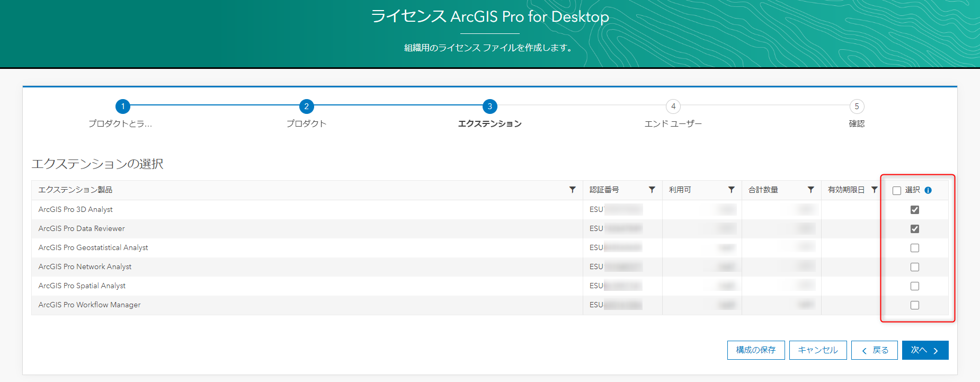Jump to step 4 エンド ユーザー
This screenshot has height=382, width=980.
(673, 106)
